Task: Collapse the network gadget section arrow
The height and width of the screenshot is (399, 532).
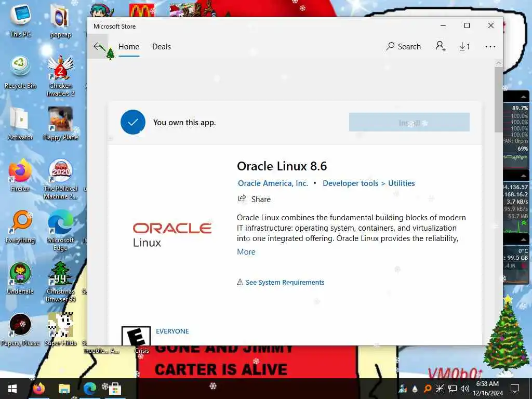Action: click(524, 176)
